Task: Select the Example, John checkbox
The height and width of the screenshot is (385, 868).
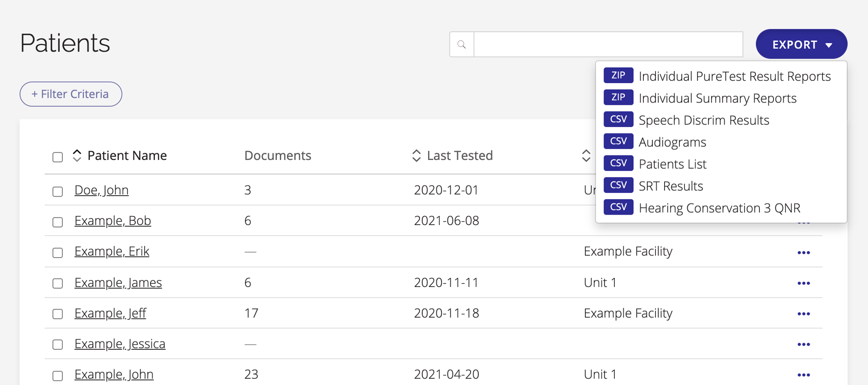Action: pyautogui.click(x=57, y=376)
